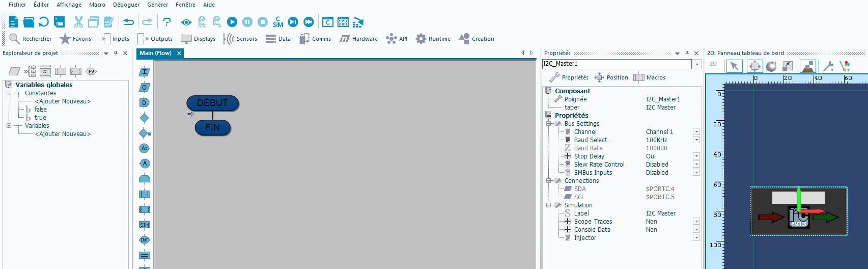Click the paint colors icon in 2D toolbar
The height and width of the screenshot is (269, 868).
(x=845, y=66)
